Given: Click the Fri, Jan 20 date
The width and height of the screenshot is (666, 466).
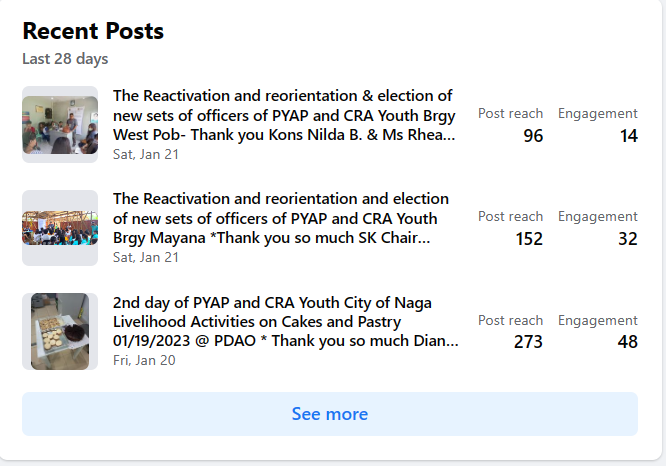Looking at the screenshot, I should (x=144, y=360).
